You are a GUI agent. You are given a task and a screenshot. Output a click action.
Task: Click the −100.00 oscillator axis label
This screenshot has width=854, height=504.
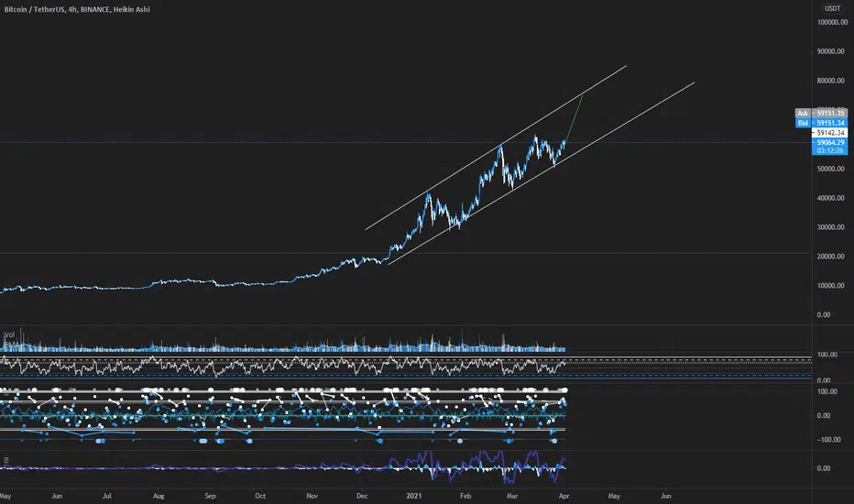[829, 440]
